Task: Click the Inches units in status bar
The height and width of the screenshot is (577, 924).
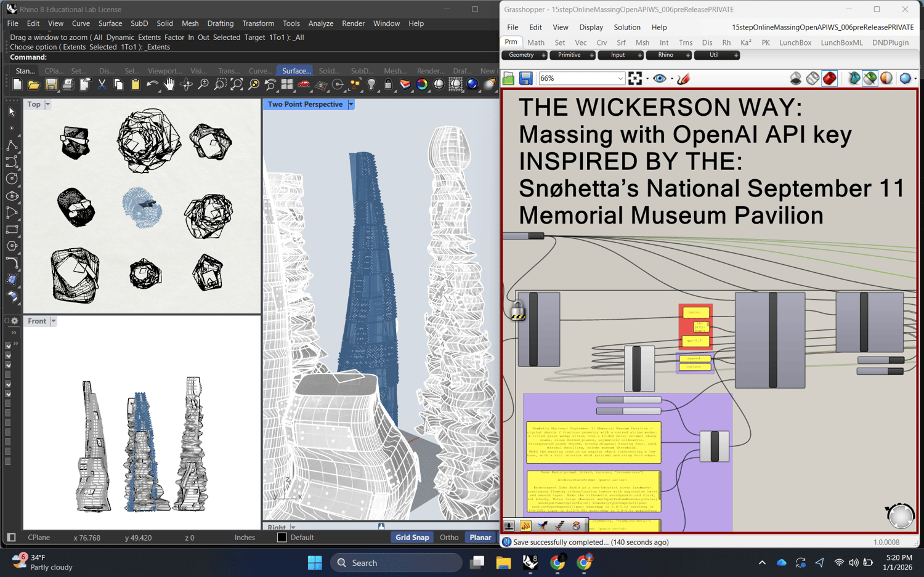Action: (x=245, y=538)
